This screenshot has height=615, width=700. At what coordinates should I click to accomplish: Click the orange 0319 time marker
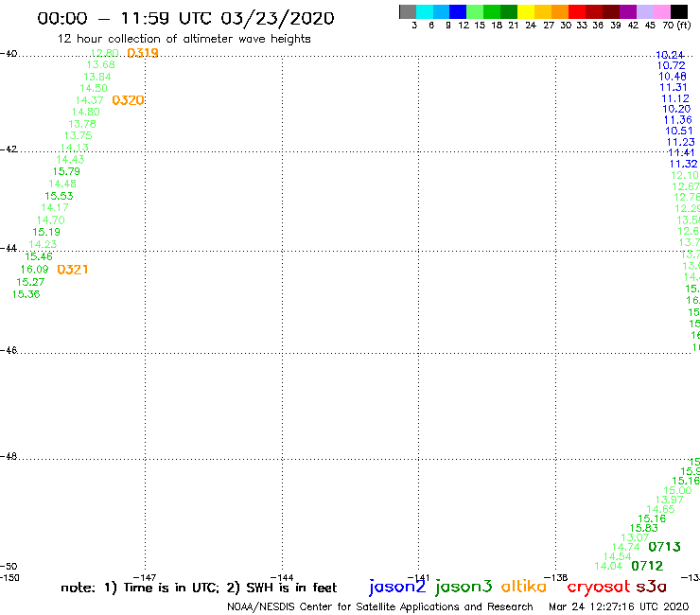tap(143, 53)
